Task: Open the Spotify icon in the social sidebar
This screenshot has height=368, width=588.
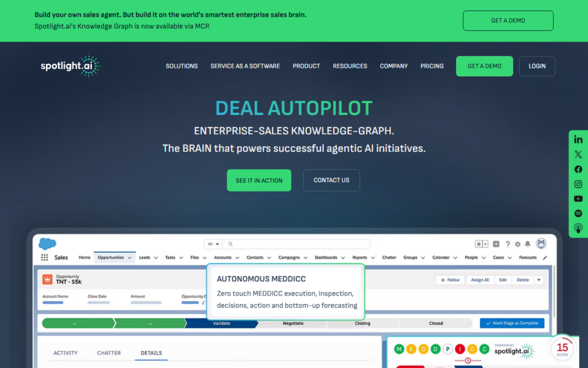Action: coord(578,213)
